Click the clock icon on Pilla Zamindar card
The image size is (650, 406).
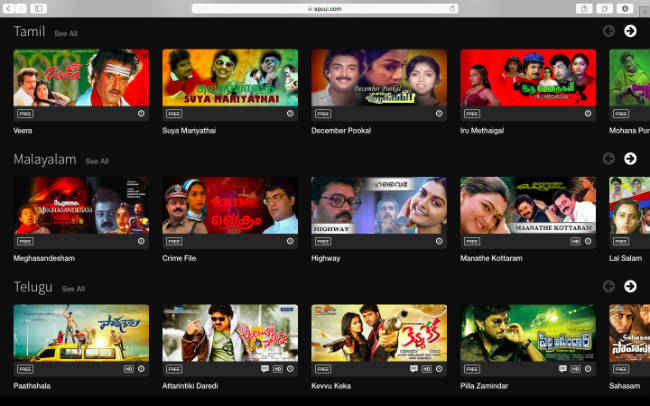point(588,369)
